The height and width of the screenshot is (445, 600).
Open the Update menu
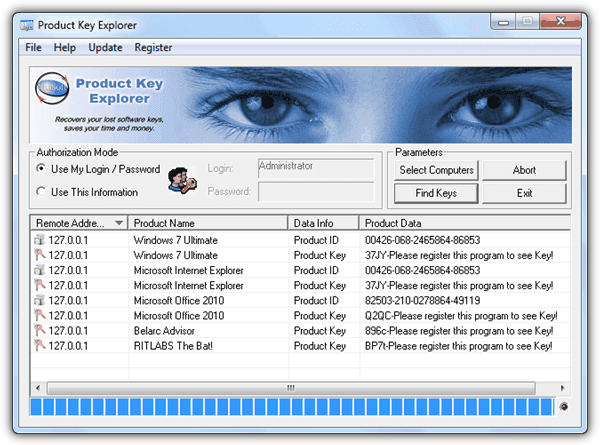coord(105,47)
